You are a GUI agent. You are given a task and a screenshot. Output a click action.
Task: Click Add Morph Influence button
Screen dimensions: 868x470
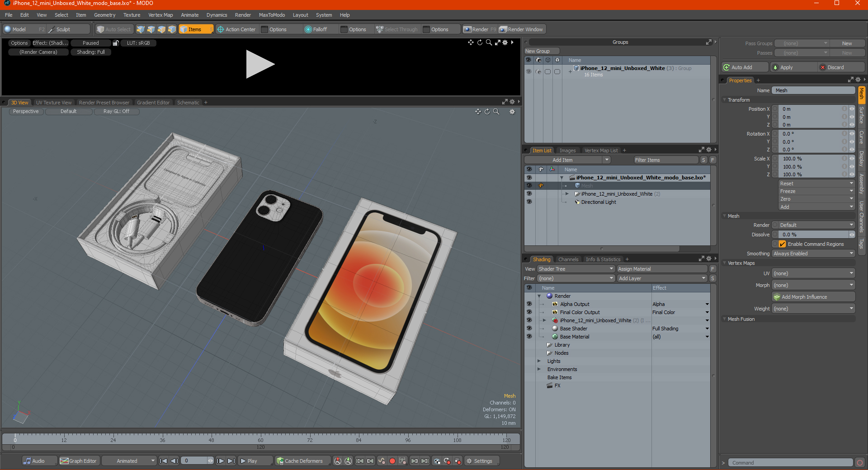pyautogui.click(x=813, y=297)
